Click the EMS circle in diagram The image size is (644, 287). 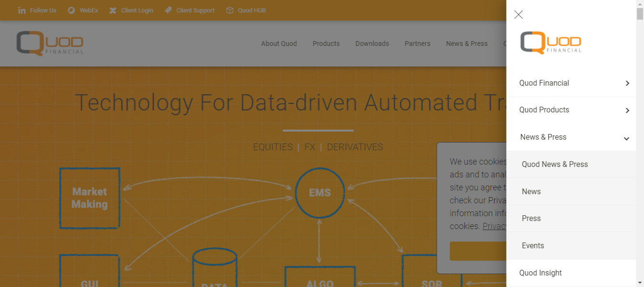320,193
